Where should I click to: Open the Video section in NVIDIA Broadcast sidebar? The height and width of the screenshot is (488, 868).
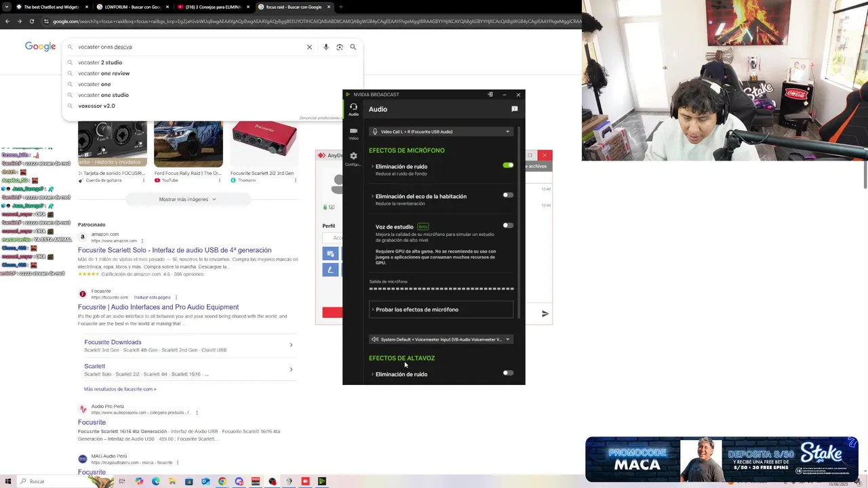point(353,134)
